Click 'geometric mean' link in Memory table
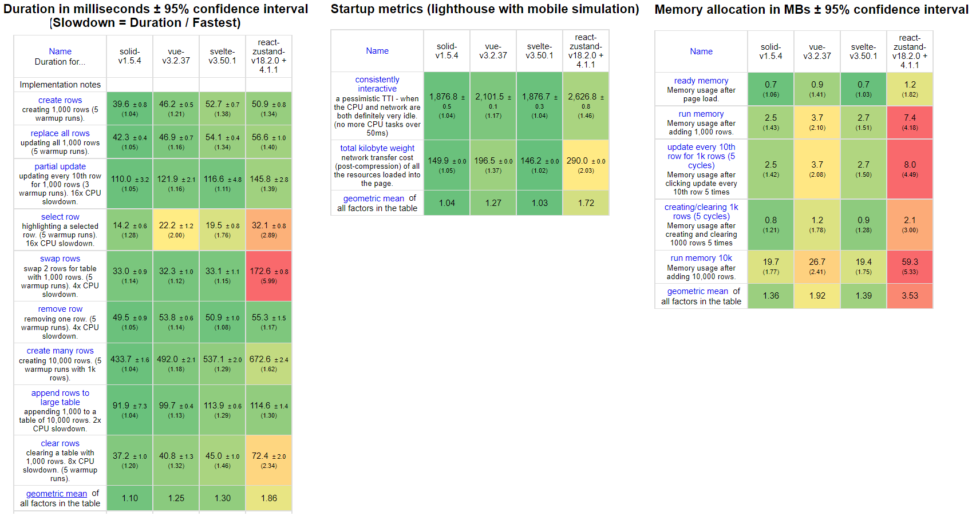Viewport: 980px width, 524px height. [x=698, y=291]
